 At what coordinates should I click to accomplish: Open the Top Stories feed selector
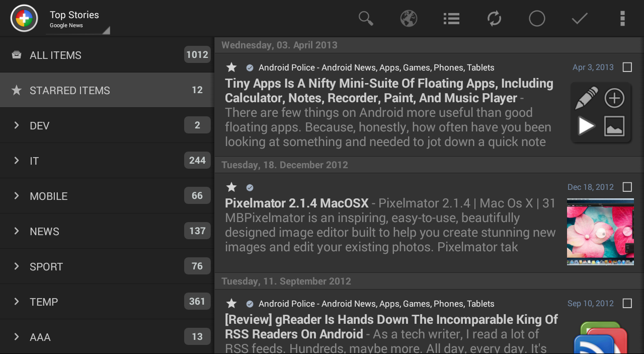click(x=75, y=19)
